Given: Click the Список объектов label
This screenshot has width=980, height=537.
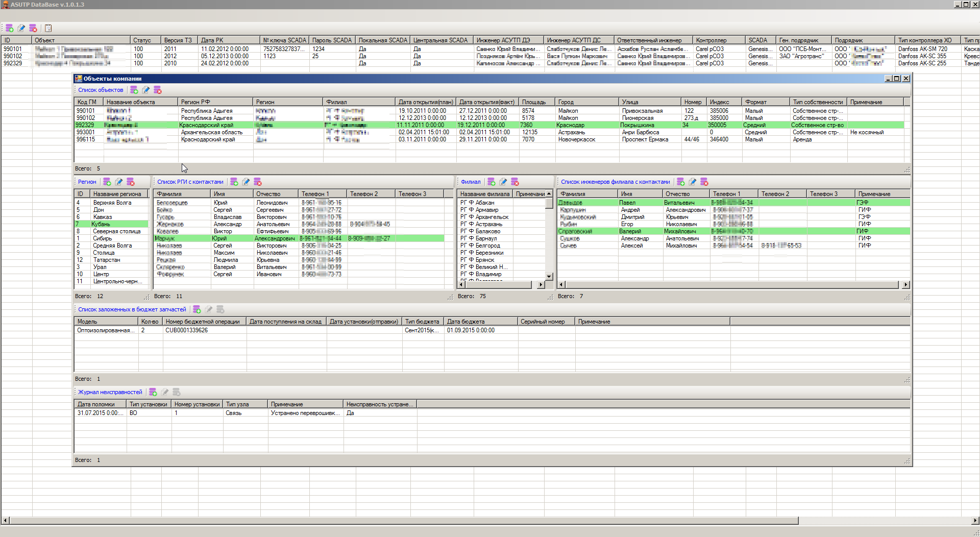Looking at the screenshot, I should (101, 90).
